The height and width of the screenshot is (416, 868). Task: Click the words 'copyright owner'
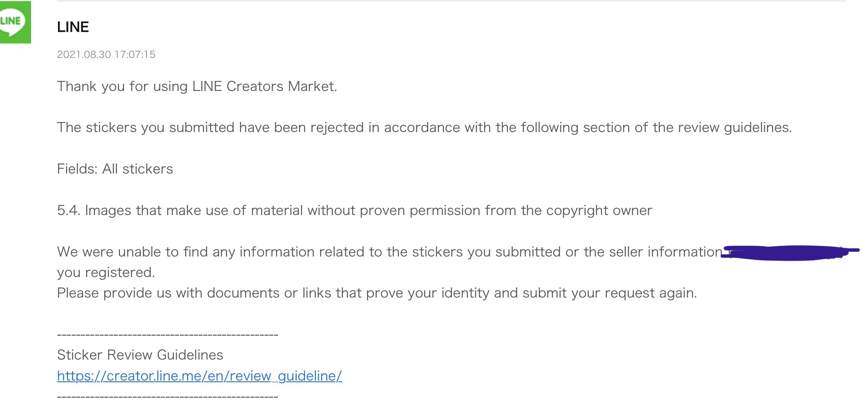click(599, 210)
